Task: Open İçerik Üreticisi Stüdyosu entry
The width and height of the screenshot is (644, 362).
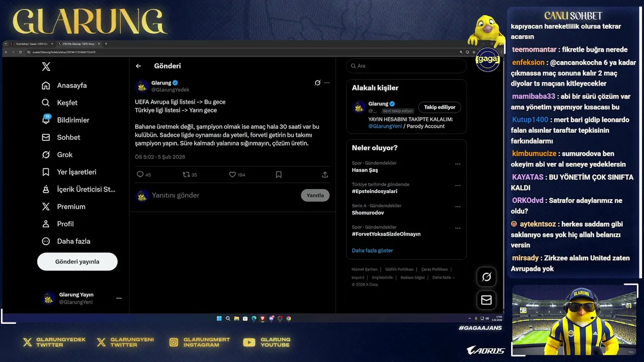Action: (78, 190)
